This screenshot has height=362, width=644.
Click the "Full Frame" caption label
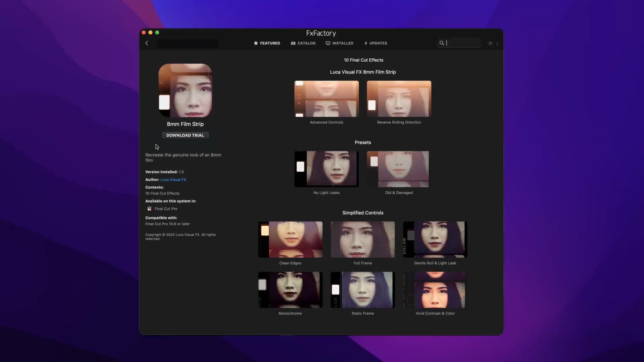(x=363, y=263)
